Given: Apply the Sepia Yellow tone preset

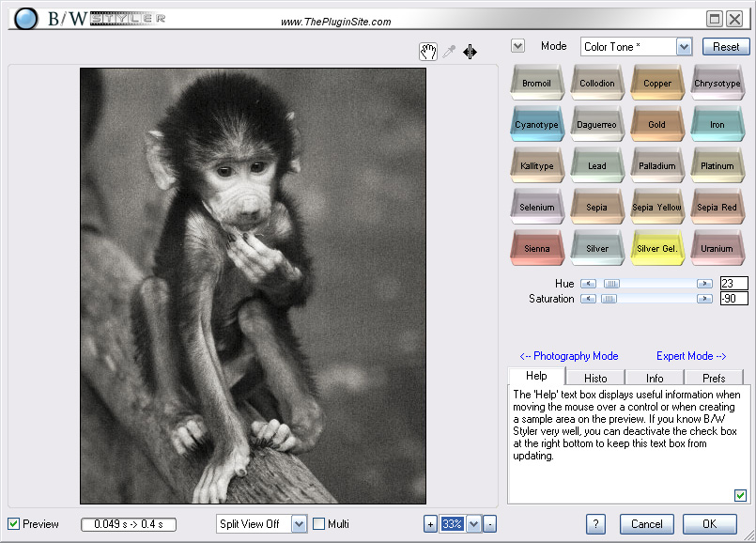Looking at the screenshot, I should point(657,207).
